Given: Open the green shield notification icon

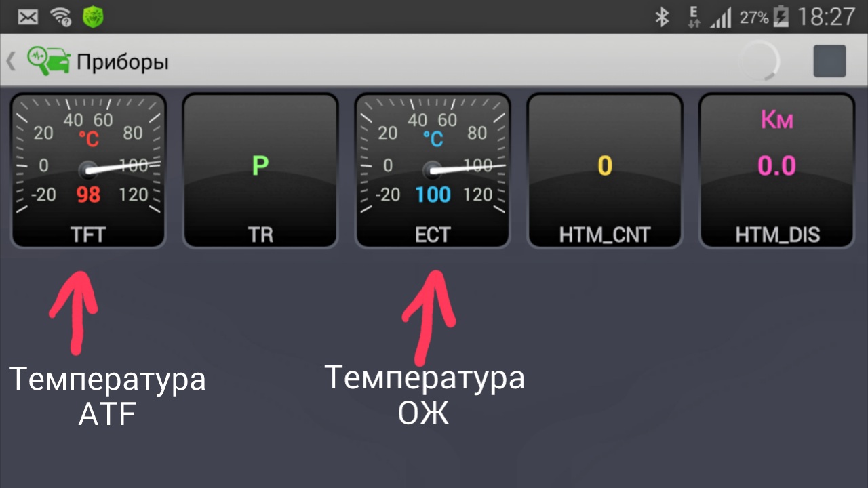Looking at the screenshot, I should 93,17.
